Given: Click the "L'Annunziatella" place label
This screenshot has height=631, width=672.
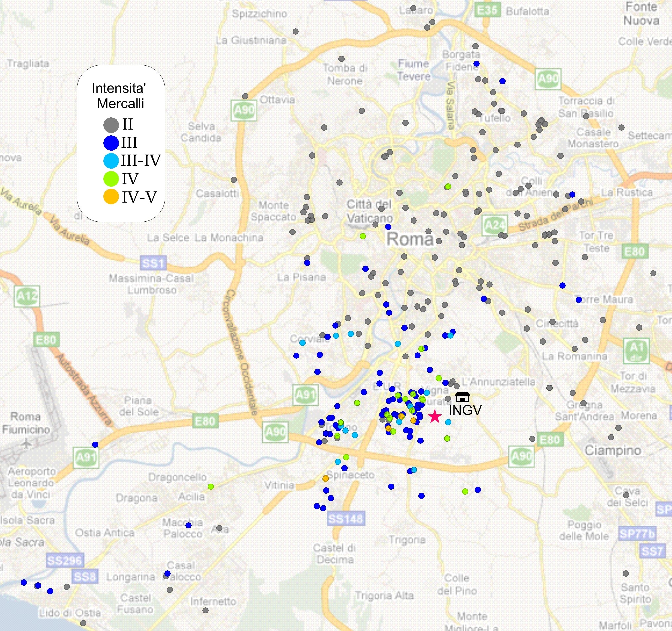Looking at the screenshot, I should pyautogui.click(x=498, y=382).
